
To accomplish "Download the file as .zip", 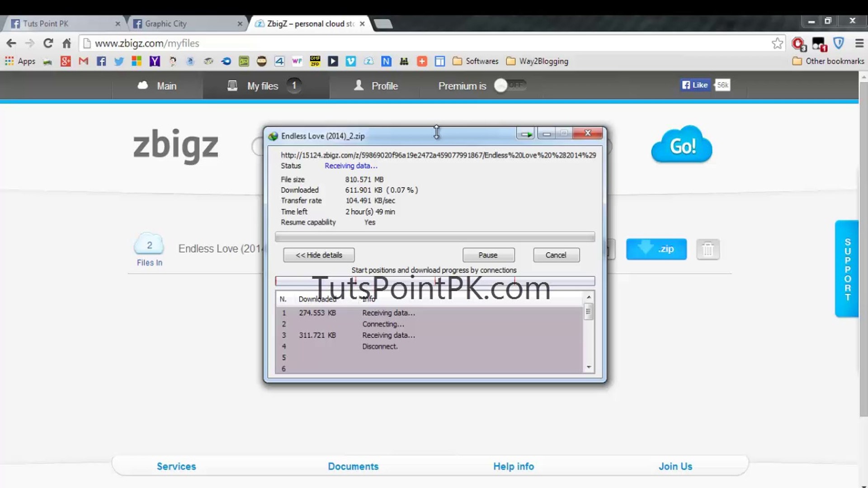I will 656,249.
